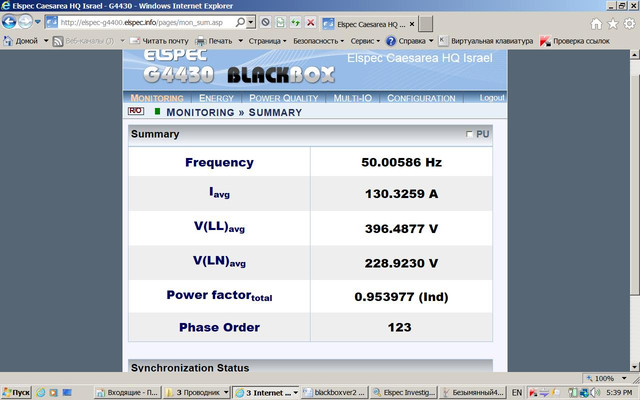Go back with the browser Back arrow
640x400 pixels.
pyautogui.click(x=9, y=22)
